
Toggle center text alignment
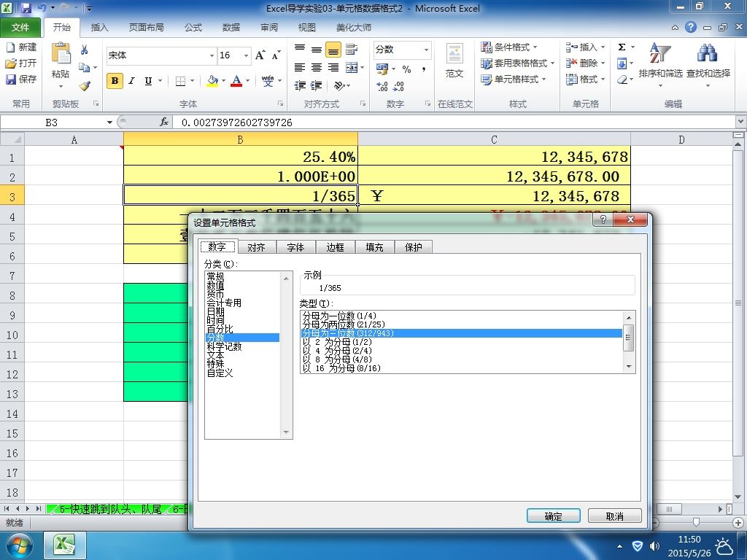[317, 68]
